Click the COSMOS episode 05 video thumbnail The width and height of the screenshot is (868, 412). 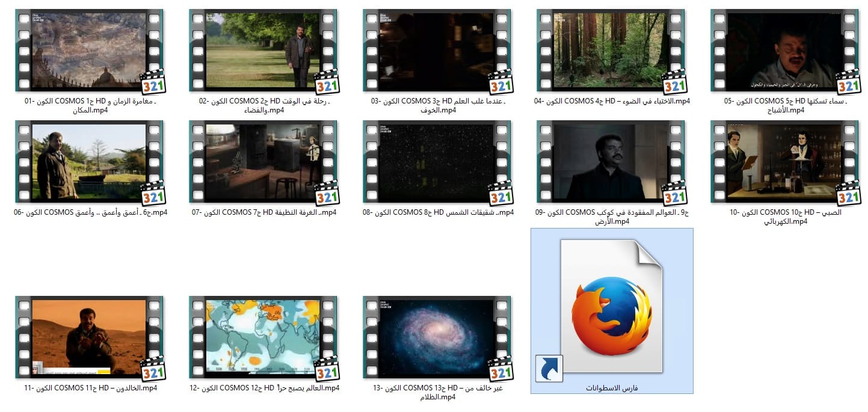click(x=786, y=51)
